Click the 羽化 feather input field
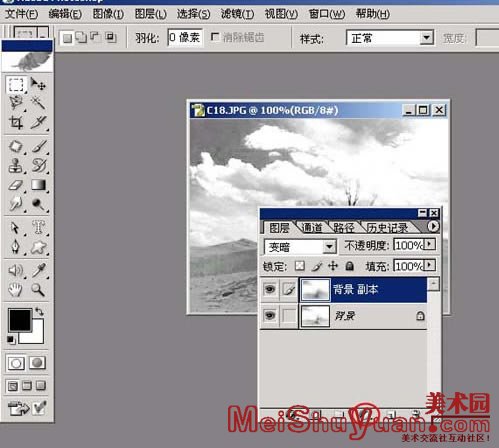The width and height of the screenshot is (499, 448). pyautogui.click(x=185, y=37)
